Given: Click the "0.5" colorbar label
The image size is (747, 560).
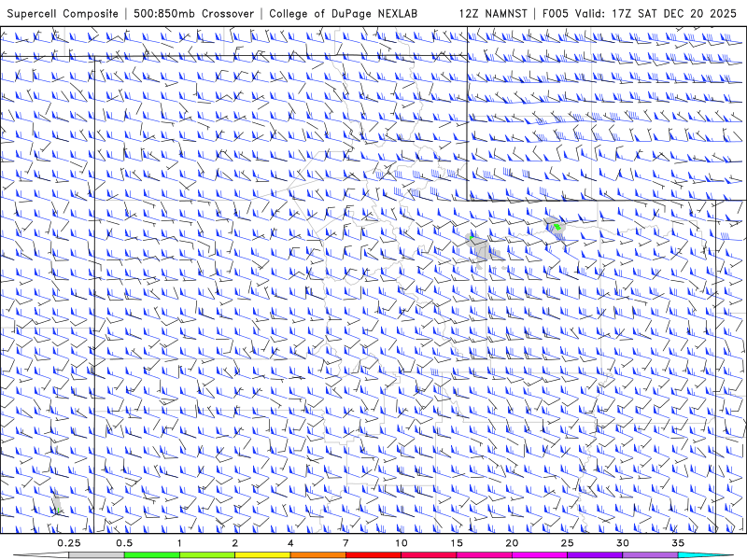Looking at the screenshot, I should coord(124,543).
